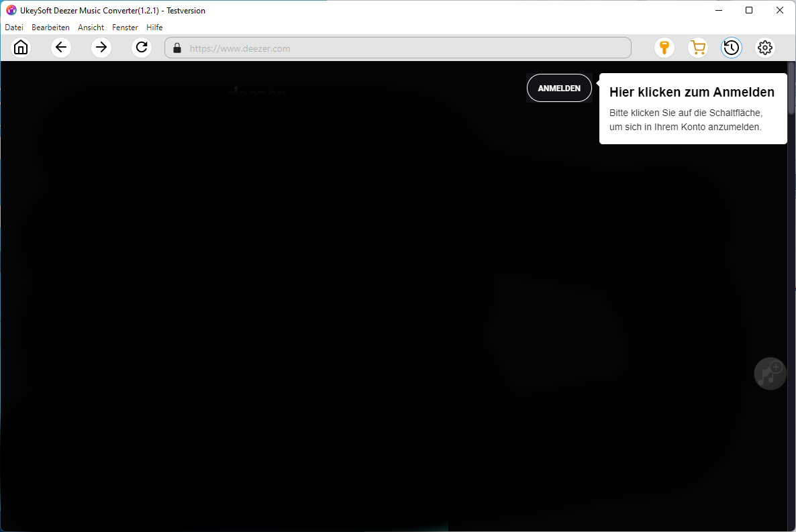The image size is (796, 532).
Task: Click the ANMELDEN button
Action: 559,88
